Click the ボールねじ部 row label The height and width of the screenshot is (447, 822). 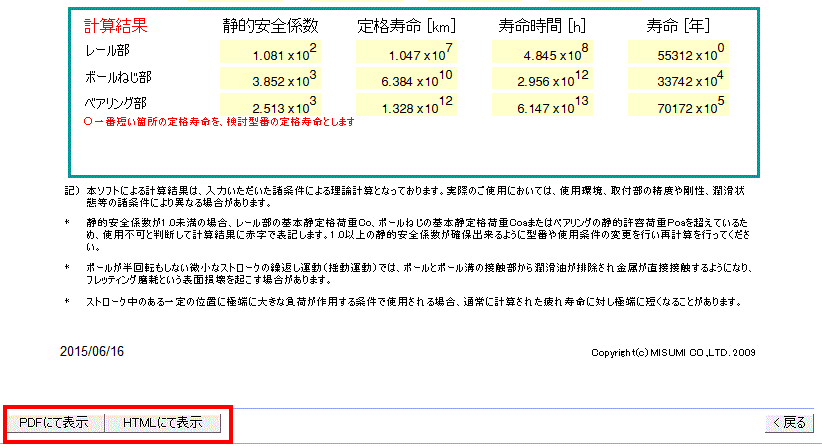117,76
